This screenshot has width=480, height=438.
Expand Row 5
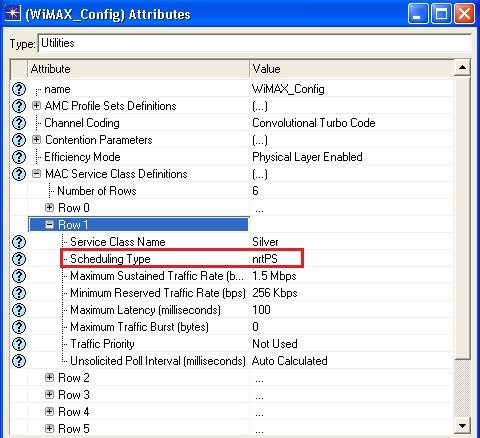click(49, 429)
